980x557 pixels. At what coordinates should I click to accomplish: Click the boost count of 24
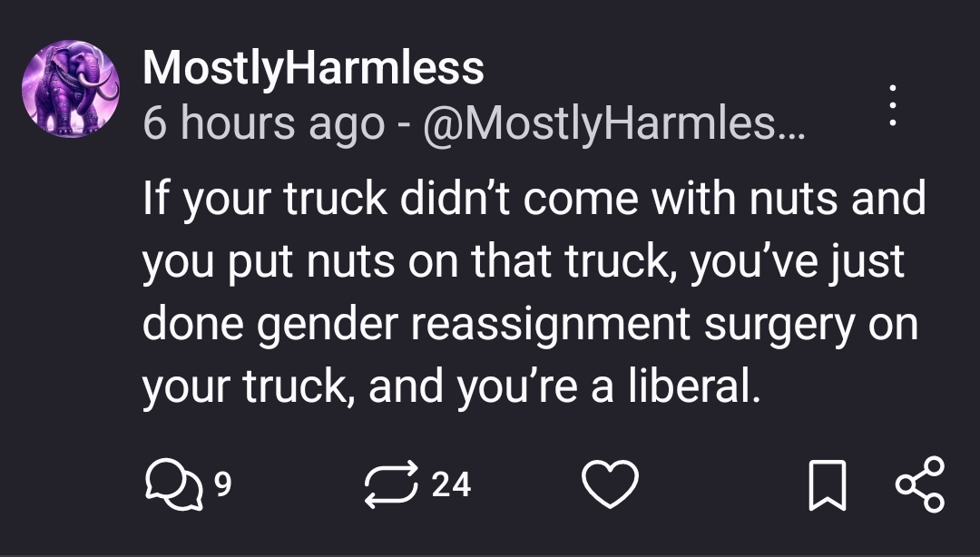click(451, 484)
